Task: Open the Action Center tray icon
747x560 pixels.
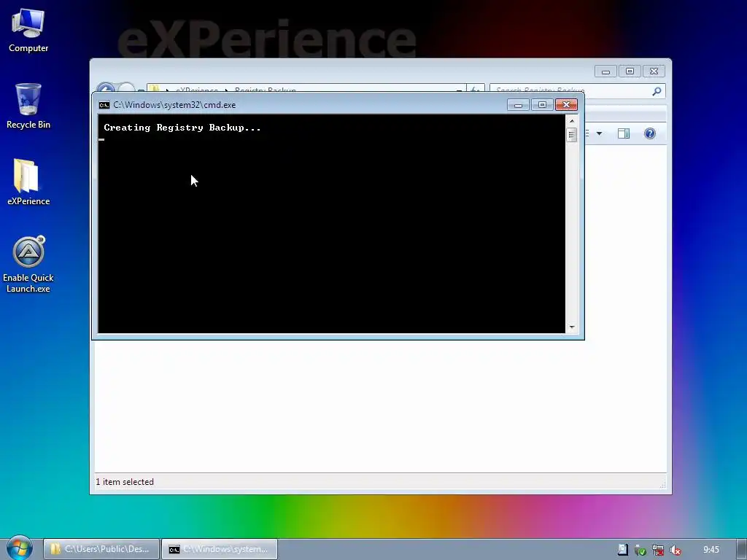Action: pyautogui.click(x=622, y=550)
